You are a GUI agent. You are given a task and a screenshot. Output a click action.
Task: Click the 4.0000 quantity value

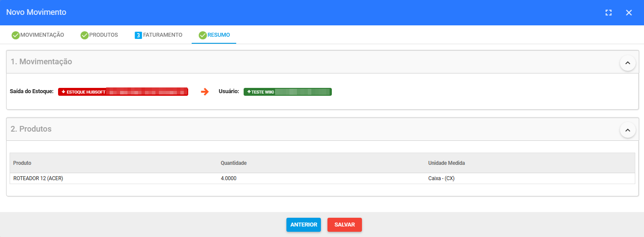click(x=229, y=178)
